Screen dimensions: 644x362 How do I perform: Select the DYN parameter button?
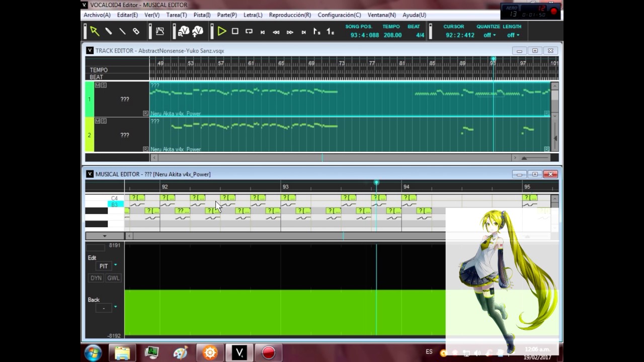(x=96, y=278)
